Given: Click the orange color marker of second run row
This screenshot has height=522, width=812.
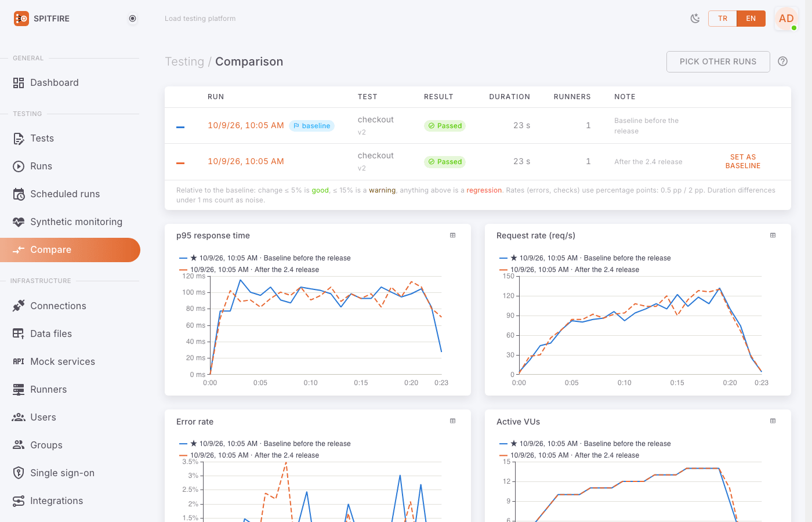Looking at the screenshot, I should point(180,163).
